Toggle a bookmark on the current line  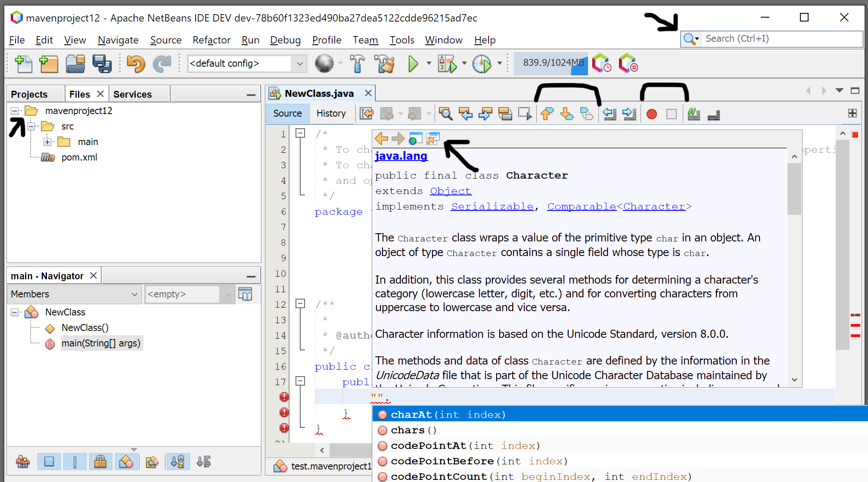point(587,114)
